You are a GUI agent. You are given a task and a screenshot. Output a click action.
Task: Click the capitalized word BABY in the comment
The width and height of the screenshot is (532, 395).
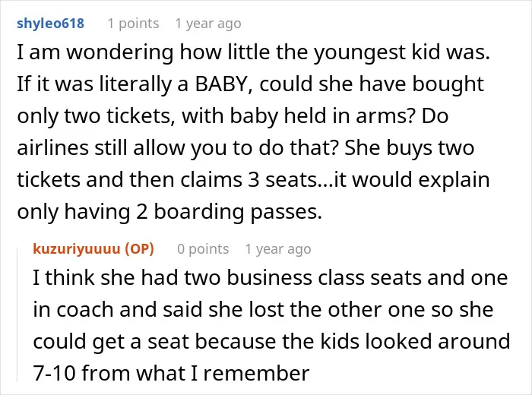220,84
